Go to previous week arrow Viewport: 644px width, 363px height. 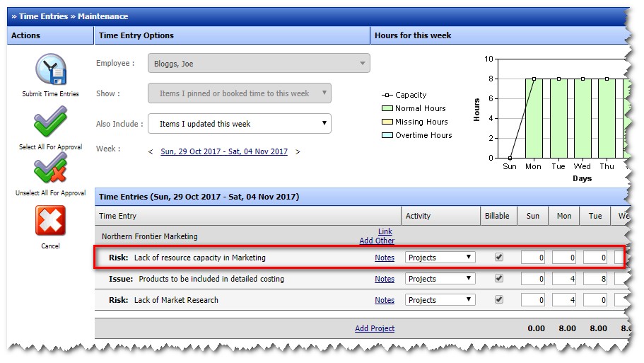[151, 151]
